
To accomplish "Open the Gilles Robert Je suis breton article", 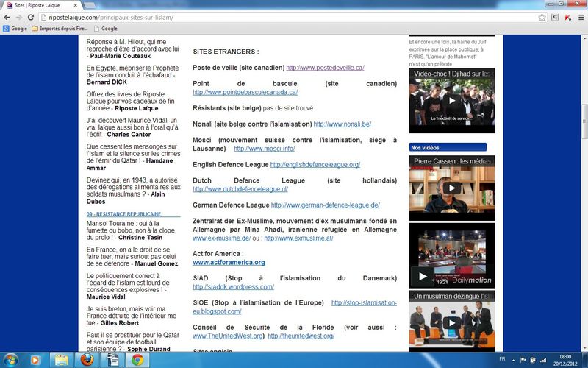I will tap(132, 316).
